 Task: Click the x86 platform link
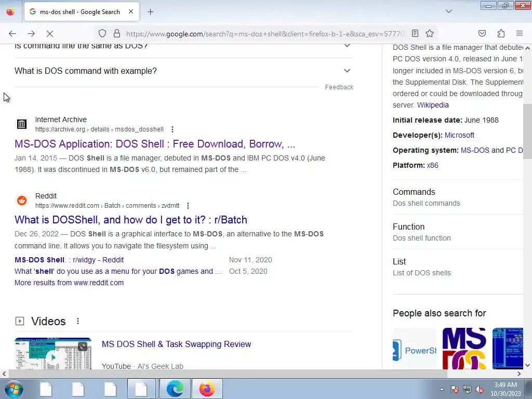point(432,166)
